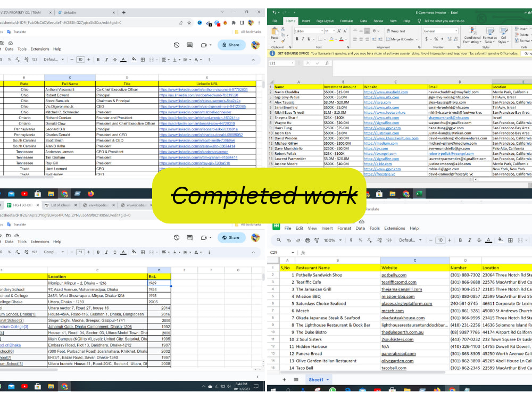The image size is (532, 399).
Task: Toggle strikethrough in Google Sheets toolbar
Action: (478, 240)
